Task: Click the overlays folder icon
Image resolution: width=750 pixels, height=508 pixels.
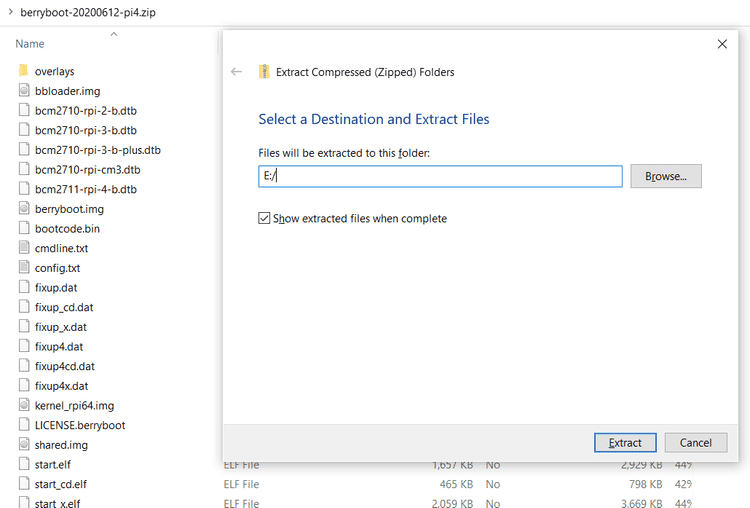Action: [24, 71]
